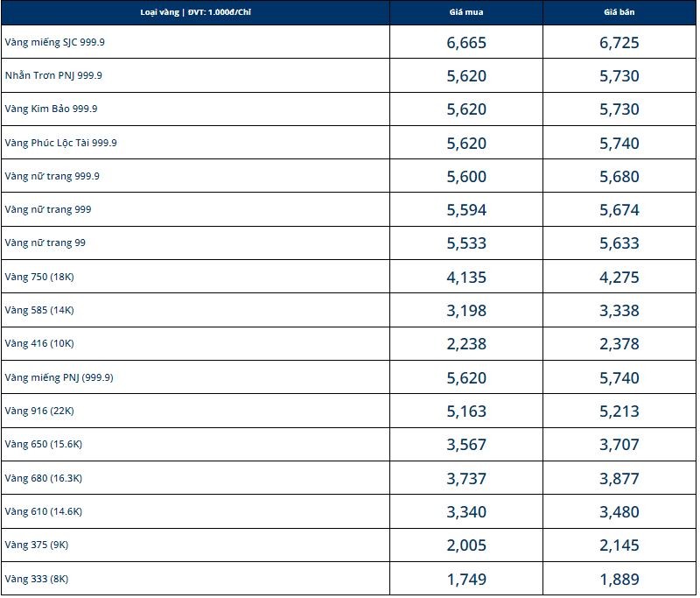
Task: Click buy price 6,665 for SJC gold
Action: pyautogui.click(x=466, y=42)
